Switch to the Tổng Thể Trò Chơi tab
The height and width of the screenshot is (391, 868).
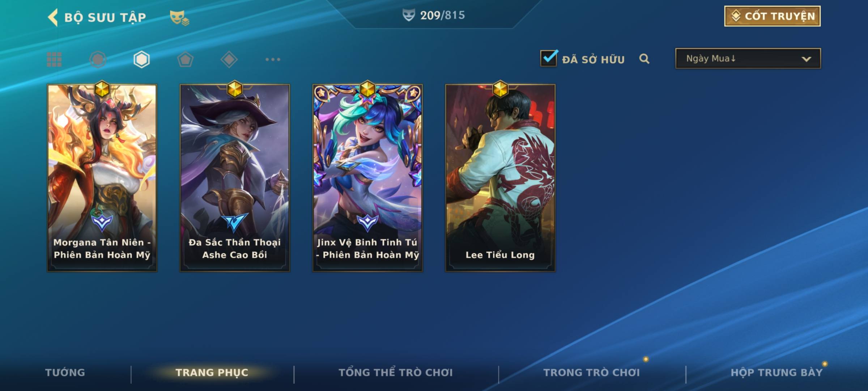click(396, 373)
